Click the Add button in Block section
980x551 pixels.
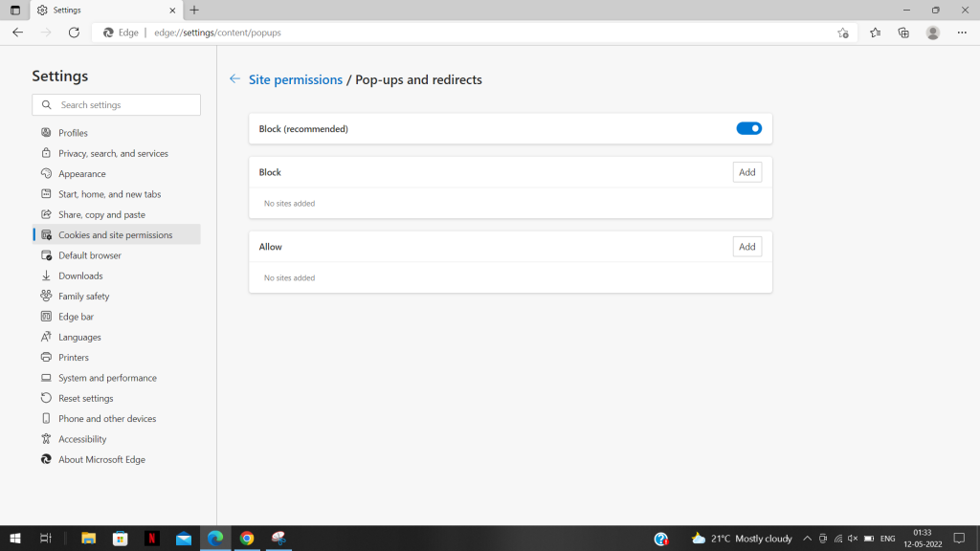746,172
